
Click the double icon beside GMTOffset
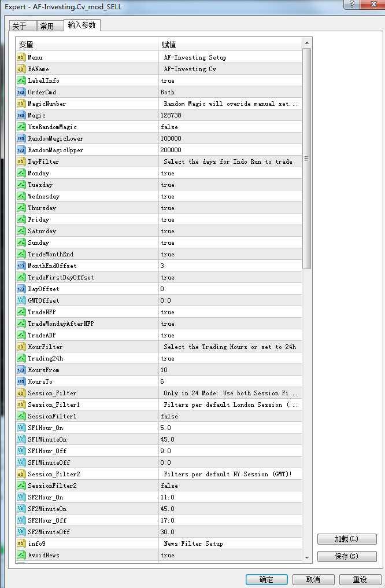[x=21, y=300]
